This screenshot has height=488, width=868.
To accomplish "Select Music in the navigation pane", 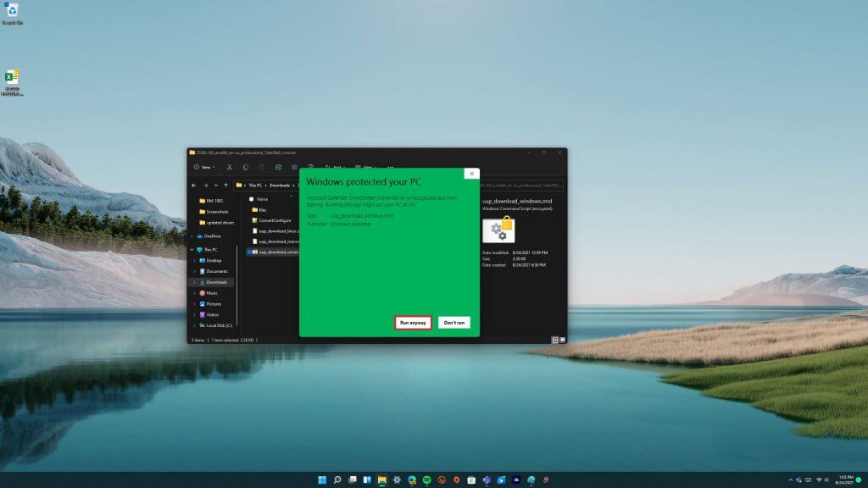I will (x=209, y=293).
